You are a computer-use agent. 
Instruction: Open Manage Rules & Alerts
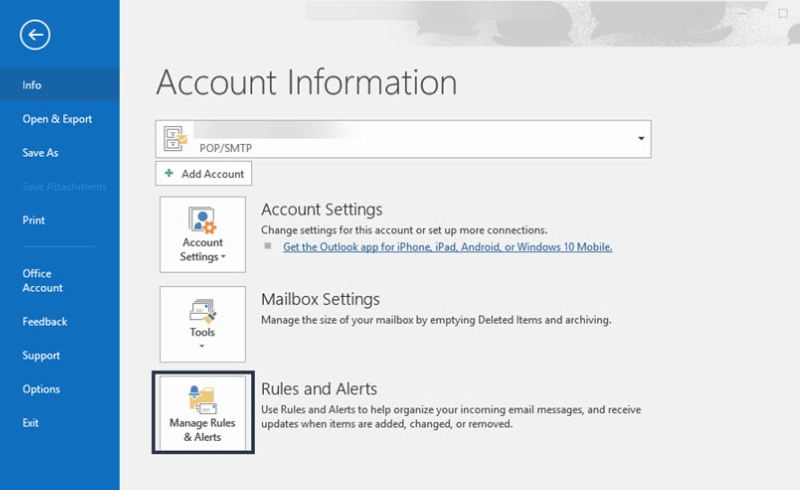click(203, 413)
